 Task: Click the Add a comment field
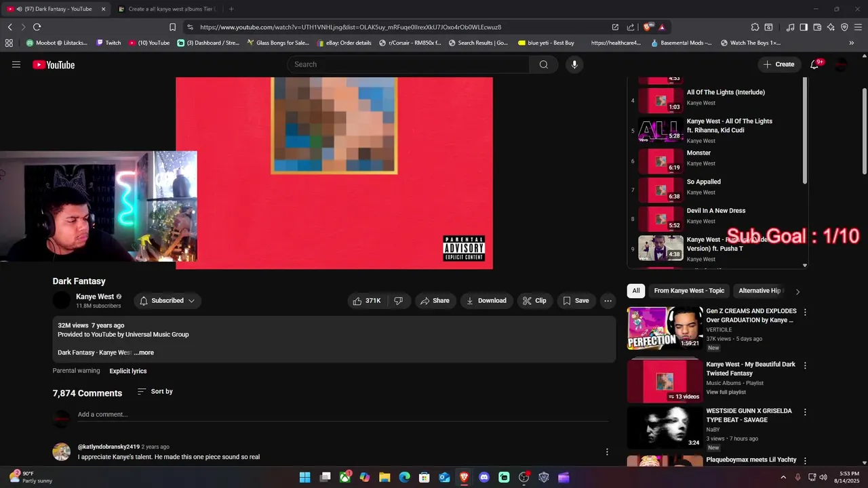(x=342, y=415)
